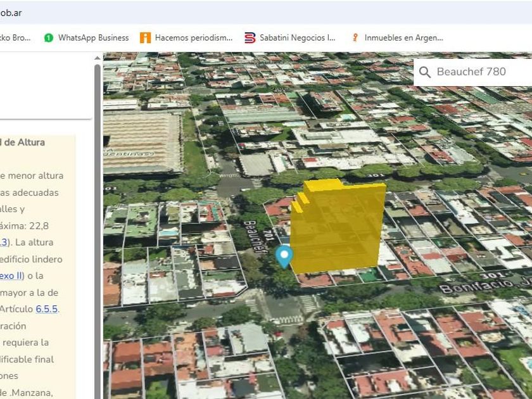Open the Inmuebles en Argen... bookmark
This screenshot has height=399, width=532.
click(403, 38)
